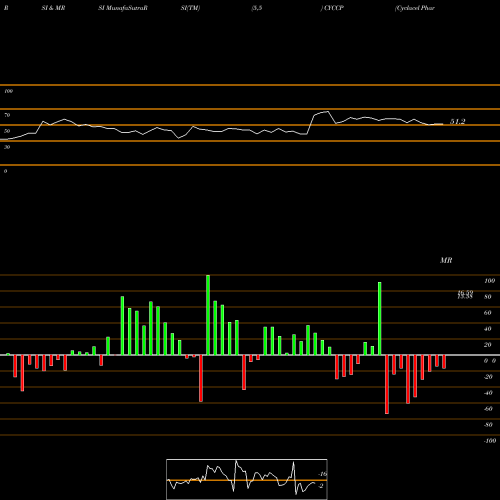Click the -16 value in mini chart

point(323,474)
